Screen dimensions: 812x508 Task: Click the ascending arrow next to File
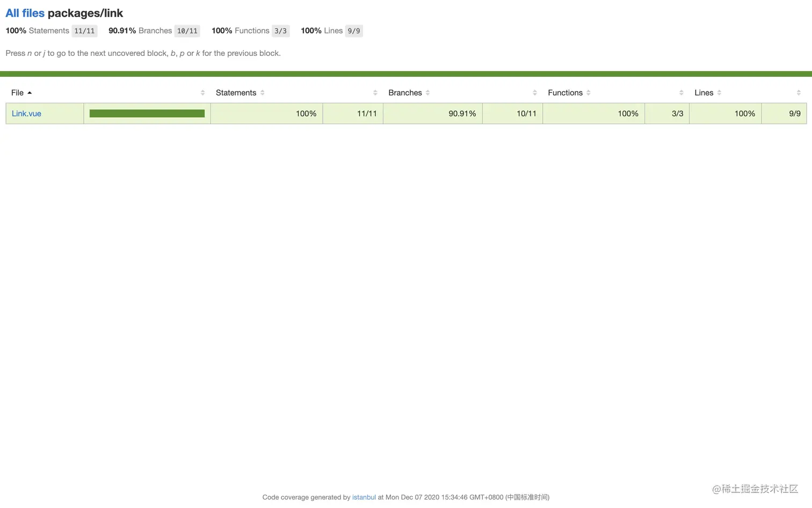pyautogui.click(x=30, y=92)
